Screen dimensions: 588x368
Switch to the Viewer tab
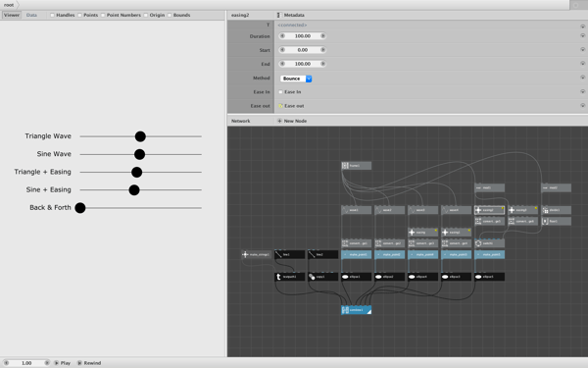pos(12,15)
